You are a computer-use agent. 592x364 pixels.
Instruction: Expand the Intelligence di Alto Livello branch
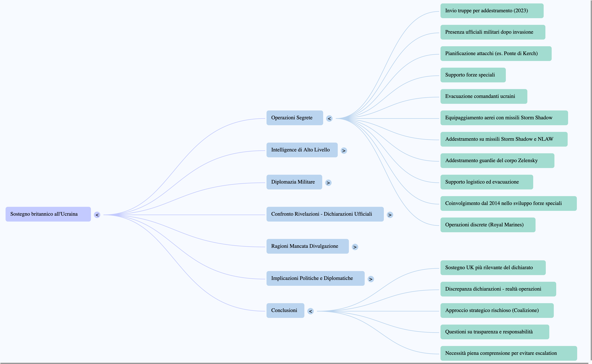click(x=344, y=151)
